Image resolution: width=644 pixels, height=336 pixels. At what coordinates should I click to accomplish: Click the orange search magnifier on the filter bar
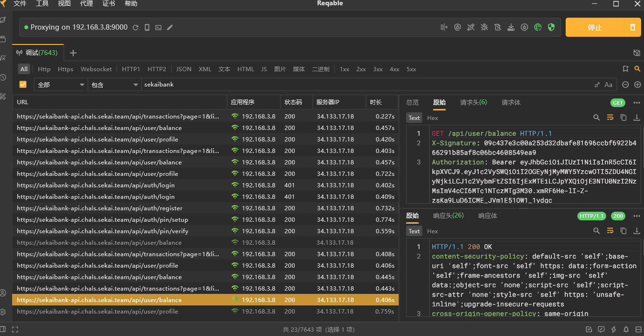click(x=637, y=69)
